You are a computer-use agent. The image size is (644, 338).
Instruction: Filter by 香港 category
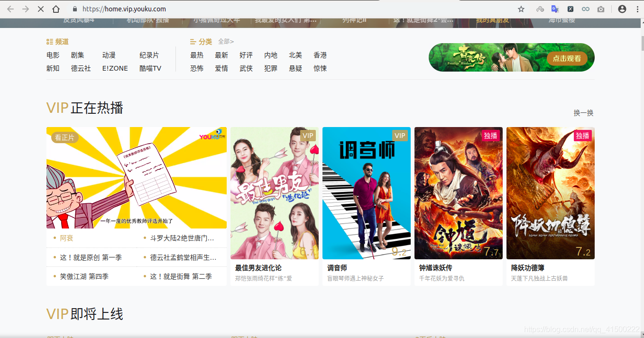point(320,55)
